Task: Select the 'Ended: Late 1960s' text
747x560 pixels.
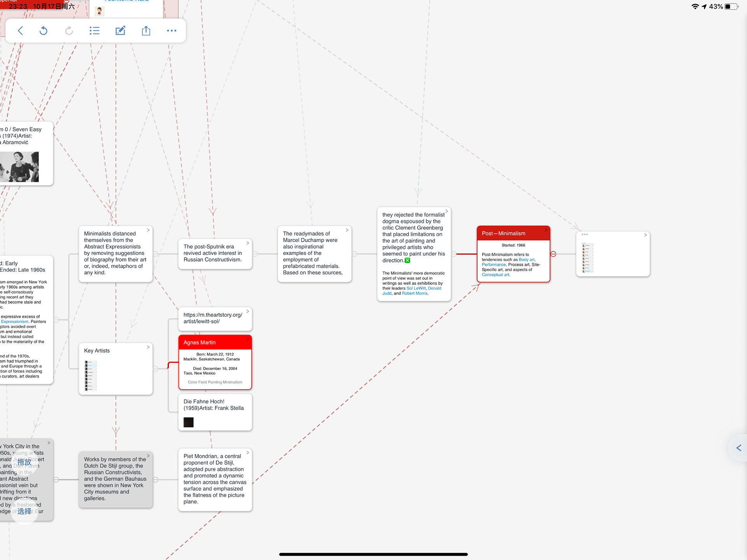Action: [23, 270]
